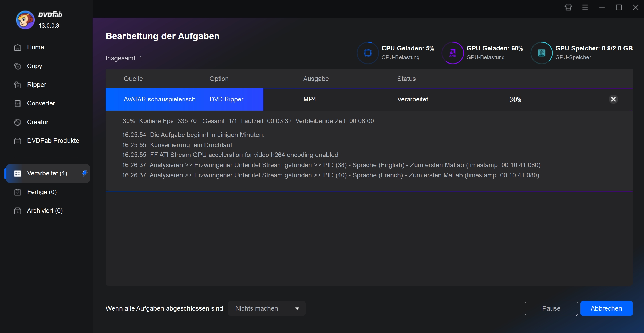Select the Home navigation icon
The width and height of the screenshot is (644, 333).
click(17, 47)
